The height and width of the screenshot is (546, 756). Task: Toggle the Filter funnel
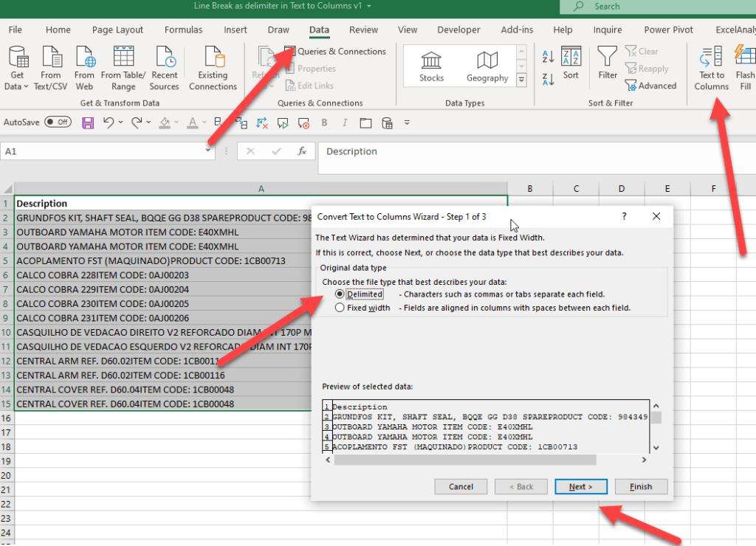point(608,63)
